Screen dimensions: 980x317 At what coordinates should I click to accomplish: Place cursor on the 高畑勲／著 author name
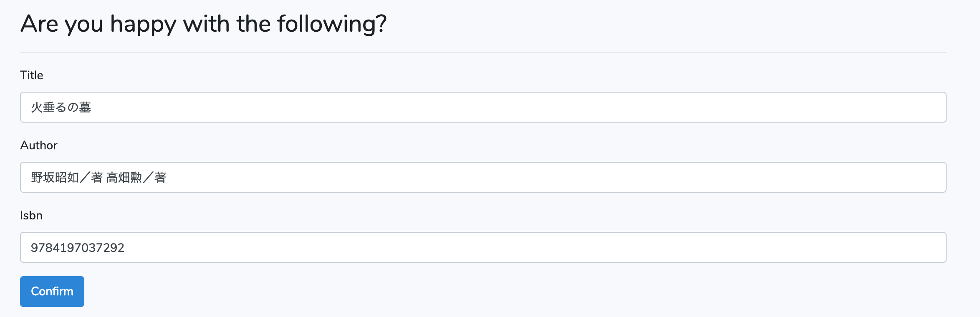pyautogui.click(x=136, y=177)
